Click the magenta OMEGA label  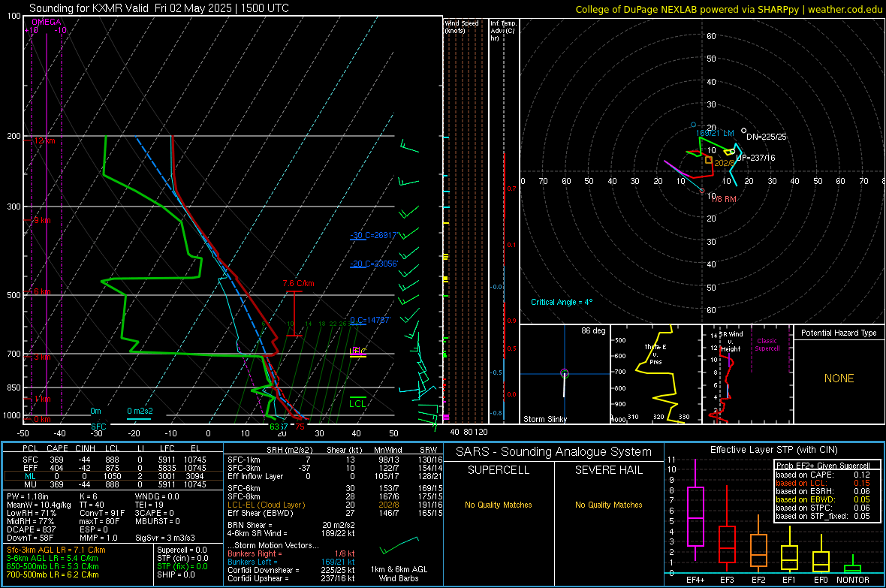(47, 22)
